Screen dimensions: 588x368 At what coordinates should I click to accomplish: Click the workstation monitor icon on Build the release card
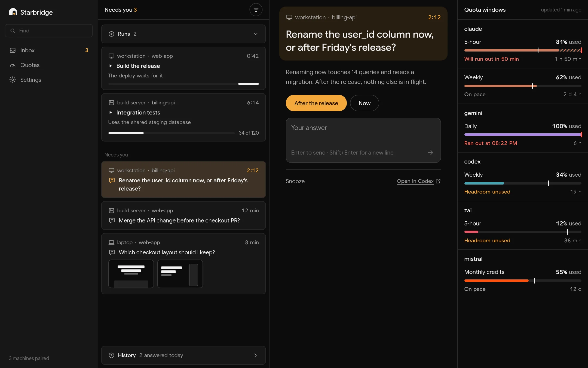pos(111,56)
